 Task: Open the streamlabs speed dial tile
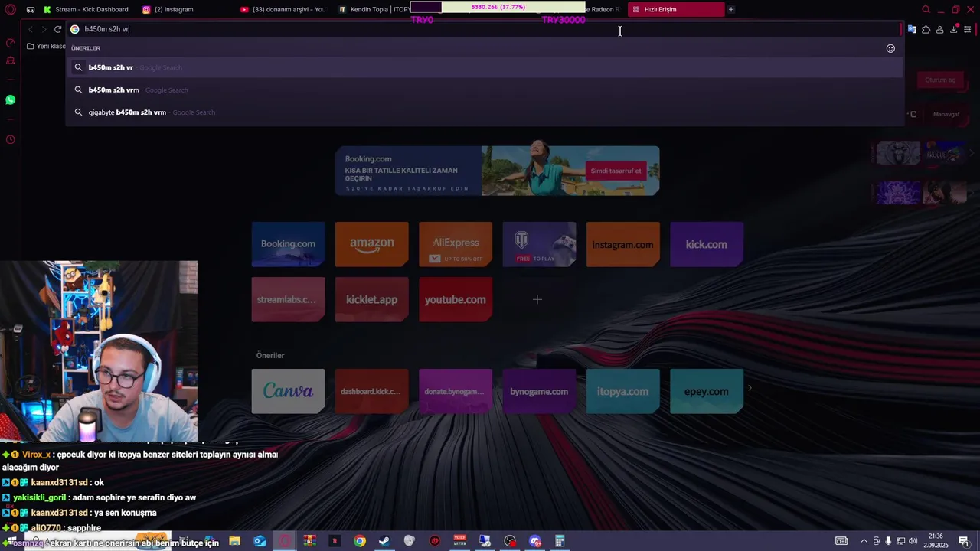288,299
